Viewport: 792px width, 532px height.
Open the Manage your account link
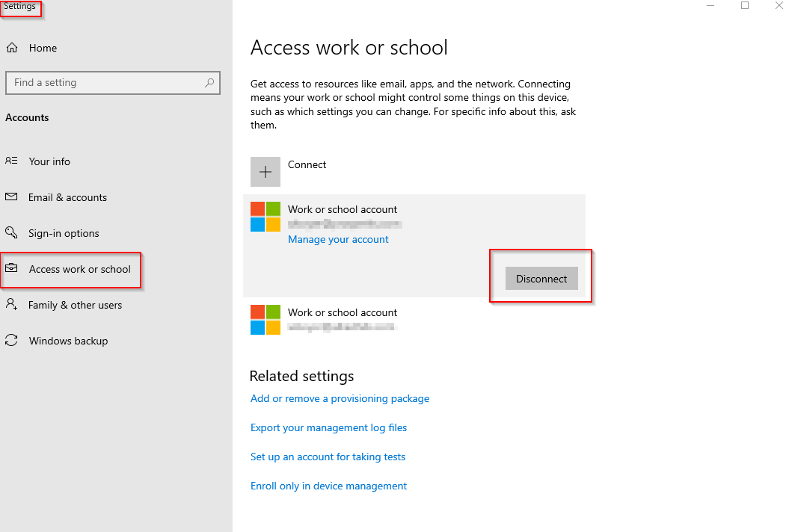click(338, 239)
